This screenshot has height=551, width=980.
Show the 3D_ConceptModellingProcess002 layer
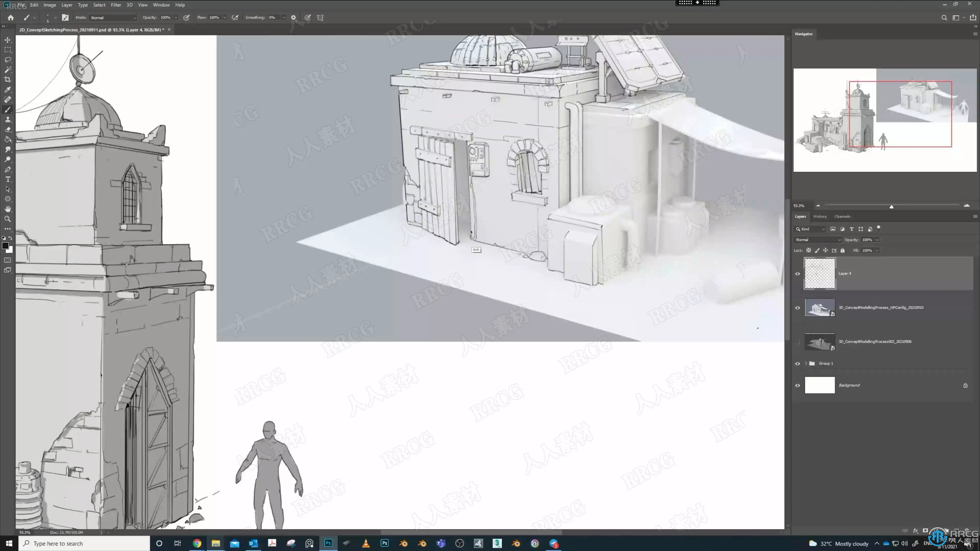tap(797, 342)
